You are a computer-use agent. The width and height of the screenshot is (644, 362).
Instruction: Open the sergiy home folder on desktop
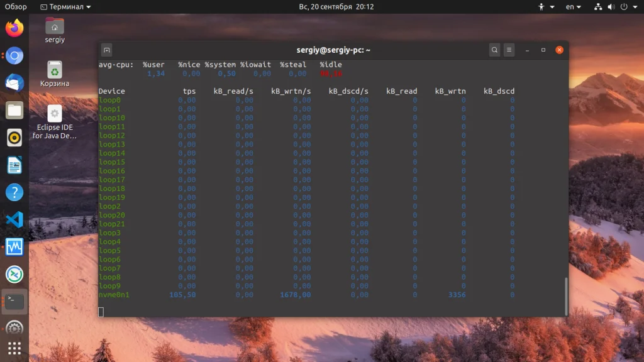(x=55, y=30)
